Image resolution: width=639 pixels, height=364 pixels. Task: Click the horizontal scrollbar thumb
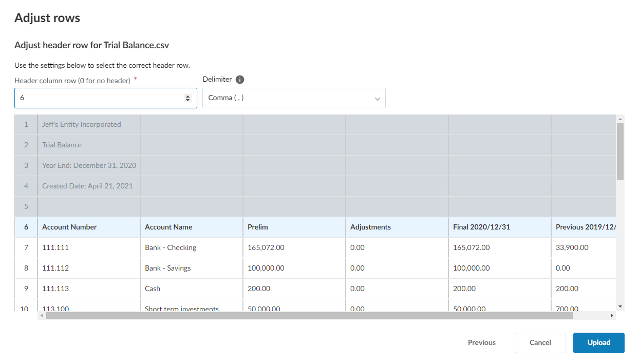point(308,316)
